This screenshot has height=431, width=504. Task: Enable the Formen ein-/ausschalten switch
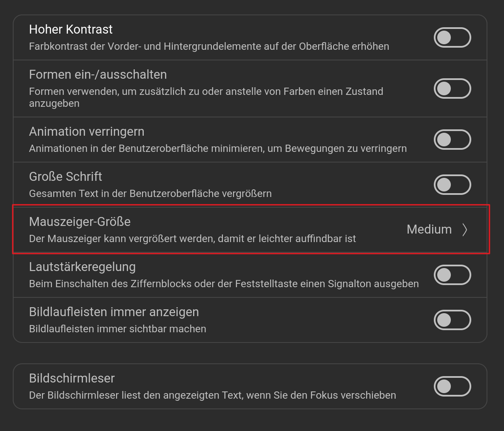(452, 88)
